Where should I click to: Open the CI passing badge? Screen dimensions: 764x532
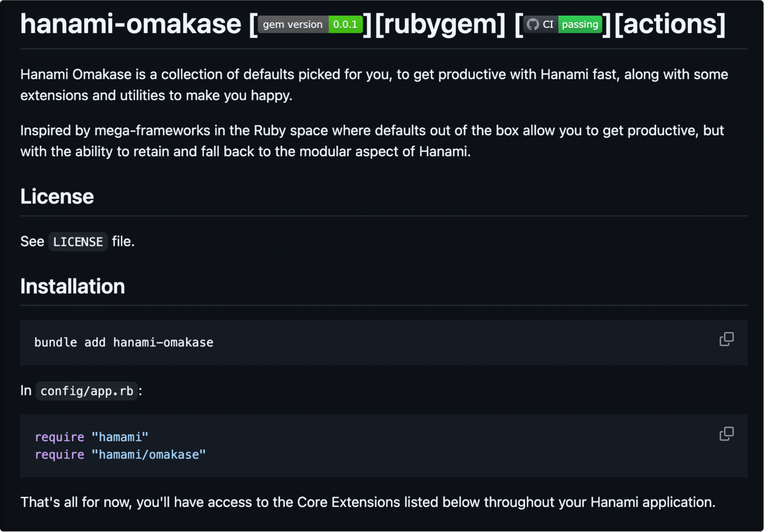tap(563, 24)
